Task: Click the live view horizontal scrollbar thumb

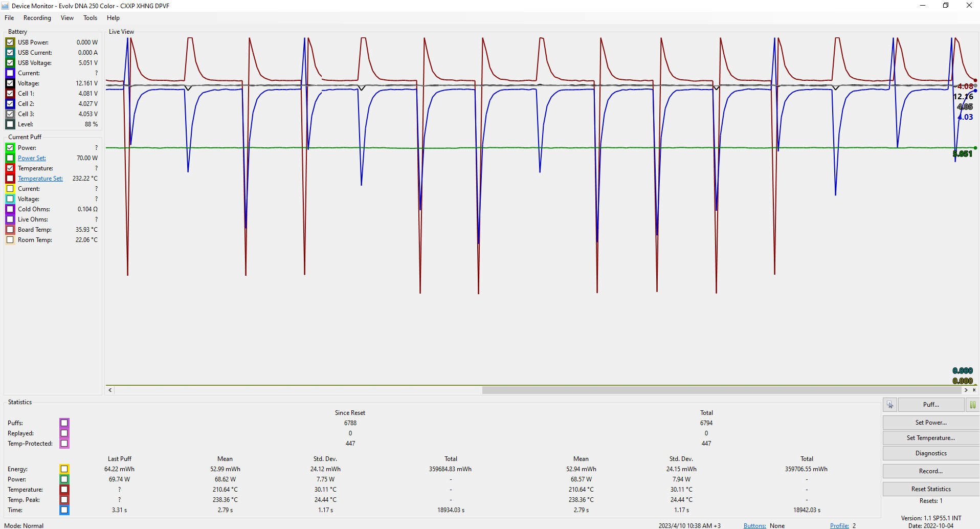Action: click(x=721, y=390)
